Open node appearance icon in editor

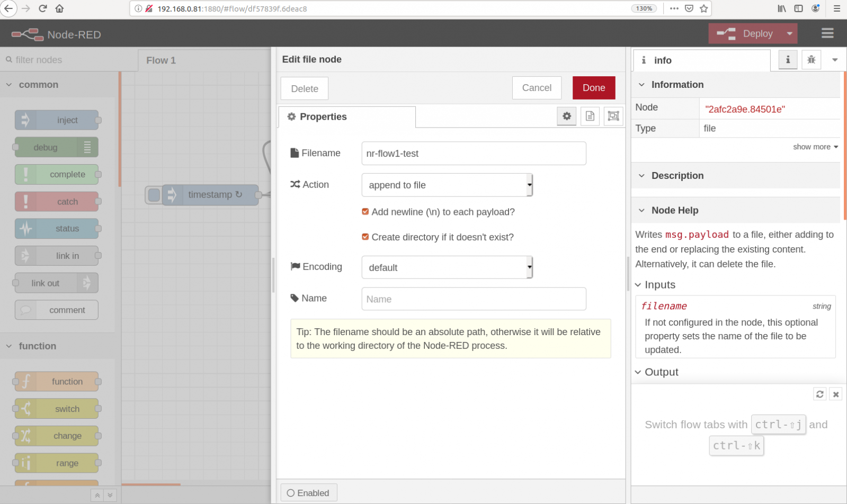tap(613, 116)
